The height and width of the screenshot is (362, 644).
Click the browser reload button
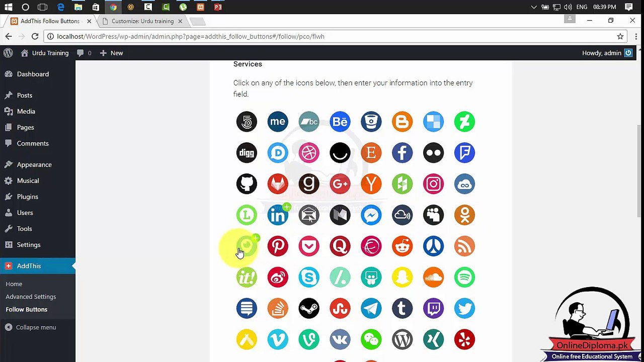35,36
